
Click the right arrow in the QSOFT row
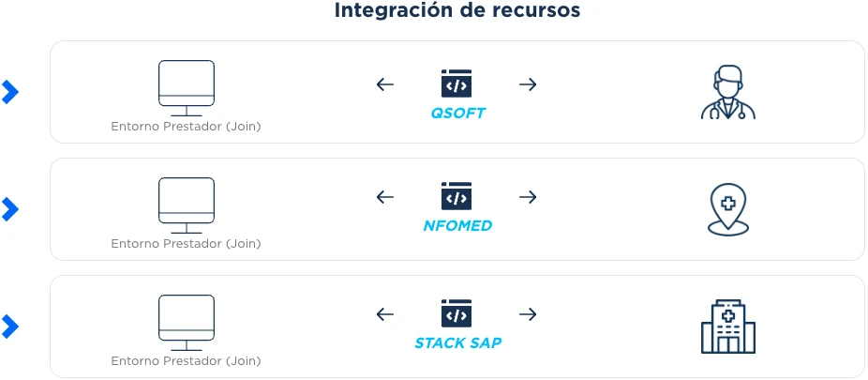[528, 84]
